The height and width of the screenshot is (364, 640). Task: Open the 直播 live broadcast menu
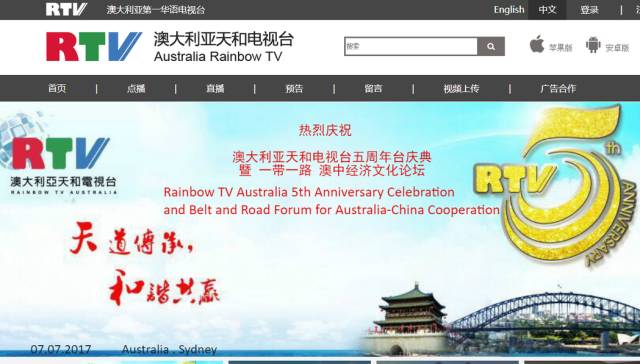coord(215,88)
